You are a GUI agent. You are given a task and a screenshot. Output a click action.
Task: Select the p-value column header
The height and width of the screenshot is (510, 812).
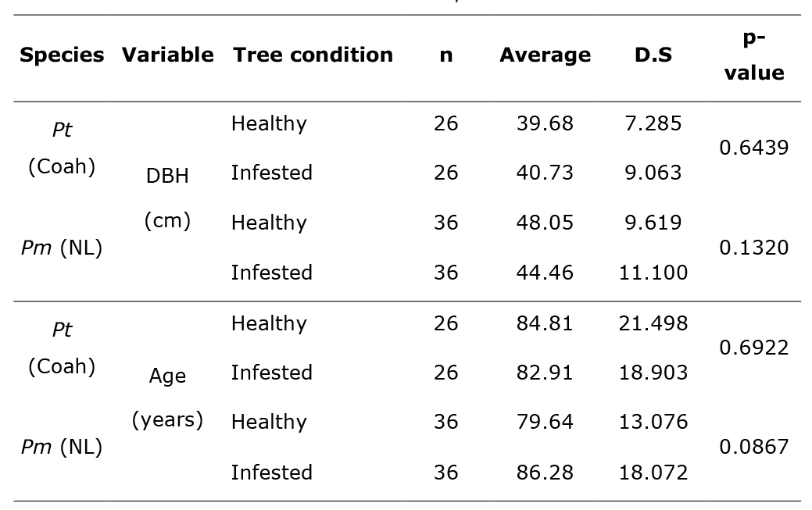pyautogui.click(x=753, y=56)
